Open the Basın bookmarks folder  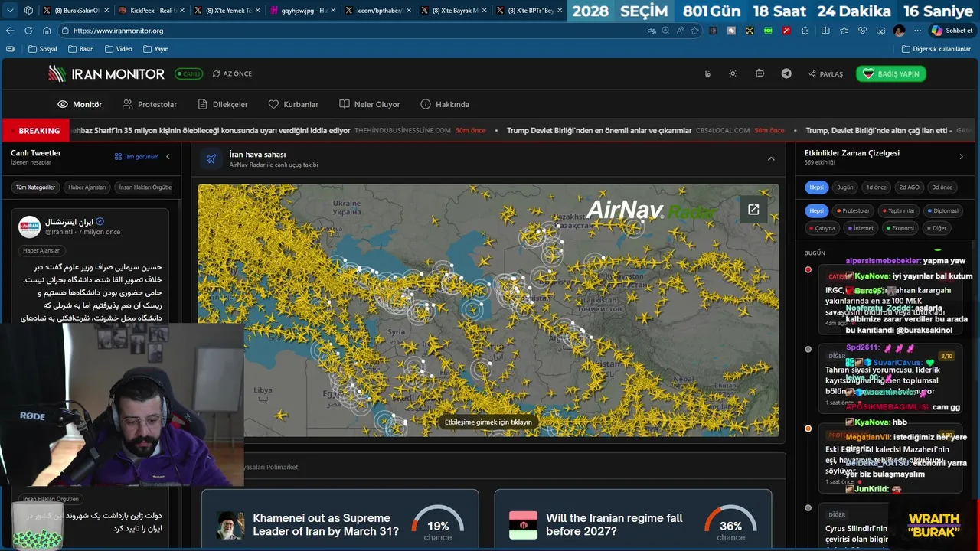point(80,49)
